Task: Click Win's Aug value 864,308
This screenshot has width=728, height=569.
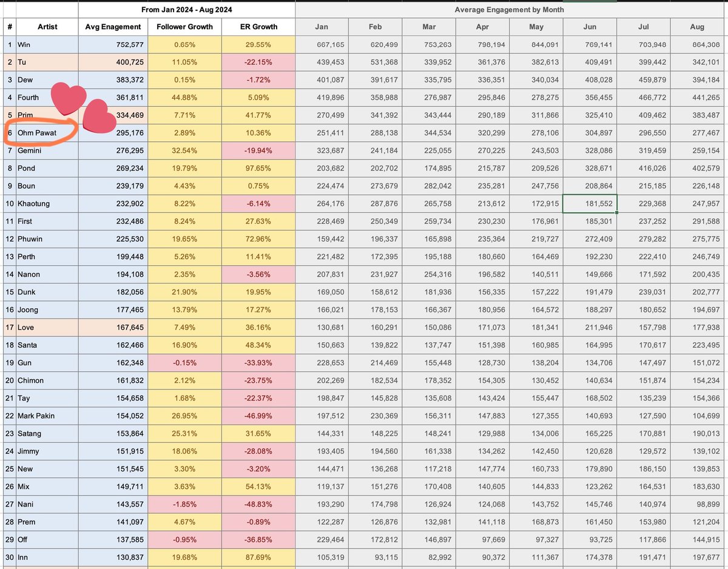Action: pos(697,44)
